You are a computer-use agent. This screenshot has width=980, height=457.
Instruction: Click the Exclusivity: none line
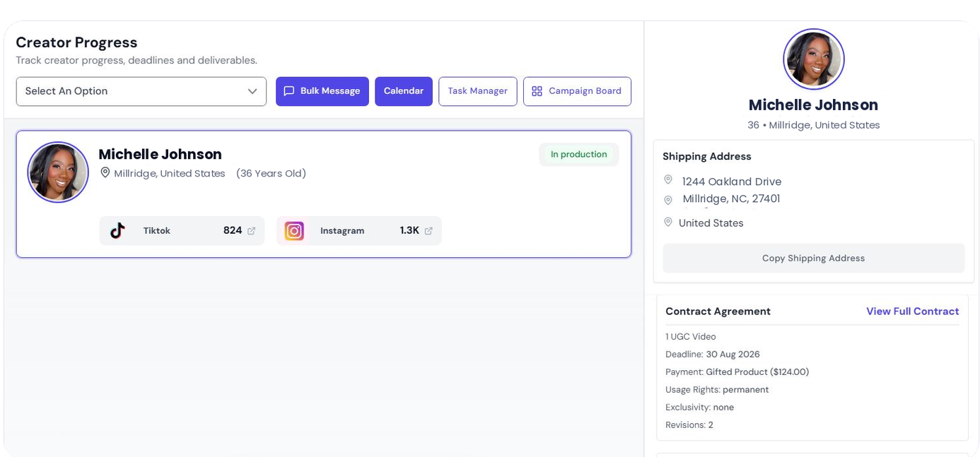point(700,408)
